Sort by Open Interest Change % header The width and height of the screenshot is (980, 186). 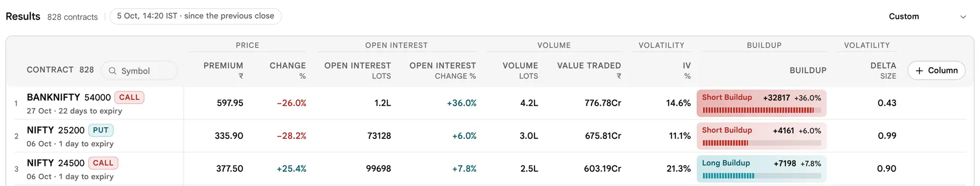[442, 70]
